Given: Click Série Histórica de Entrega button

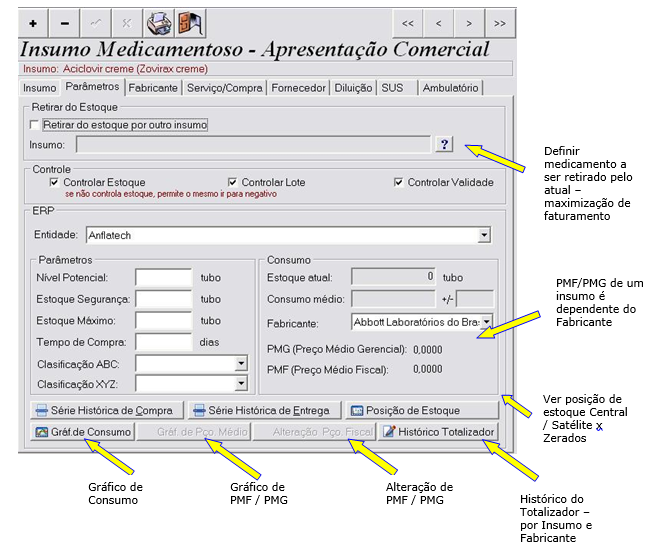Looking at the screenshot, I should pyautogui.click(x=264, y=410).
